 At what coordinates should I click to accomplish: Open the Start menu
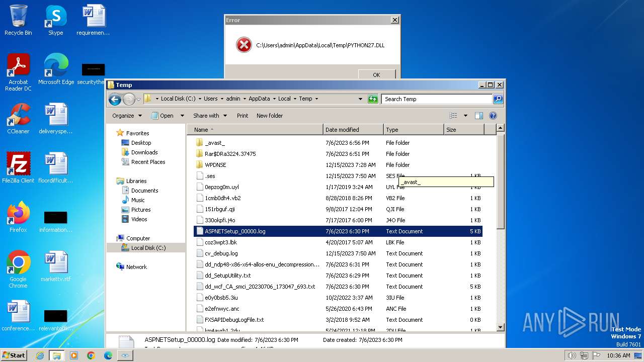[14, 355]
